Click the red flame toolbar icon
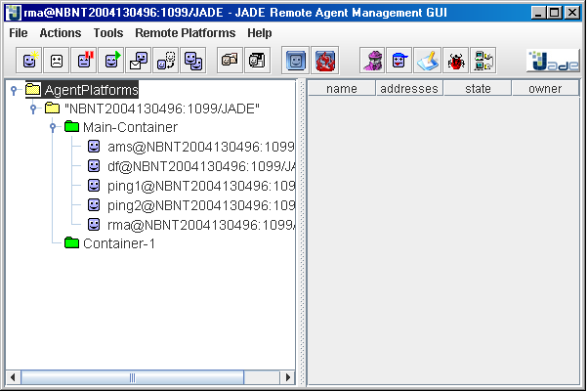Screen dimensions: 588x392 324,61
